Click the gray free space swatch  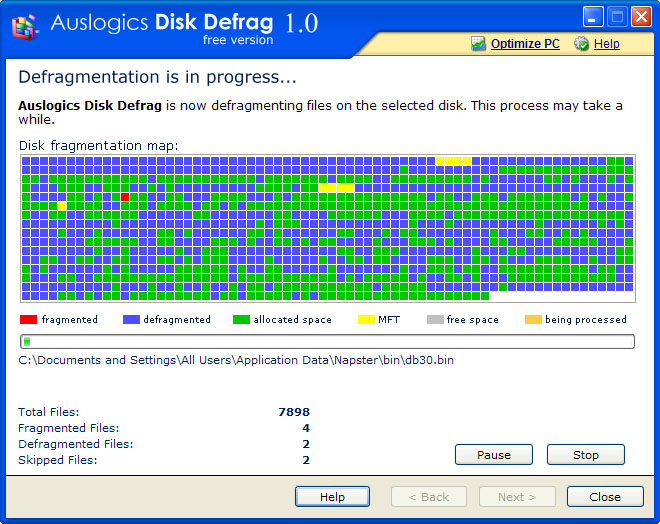[x=434, y=320]
